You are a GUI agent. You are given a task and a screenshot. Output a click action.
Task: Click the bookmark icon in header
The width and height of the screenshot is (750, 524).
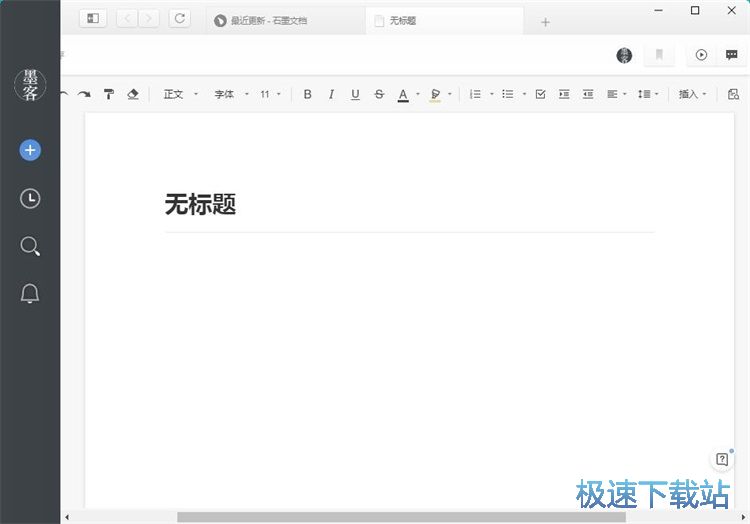(x=659, y=55)
